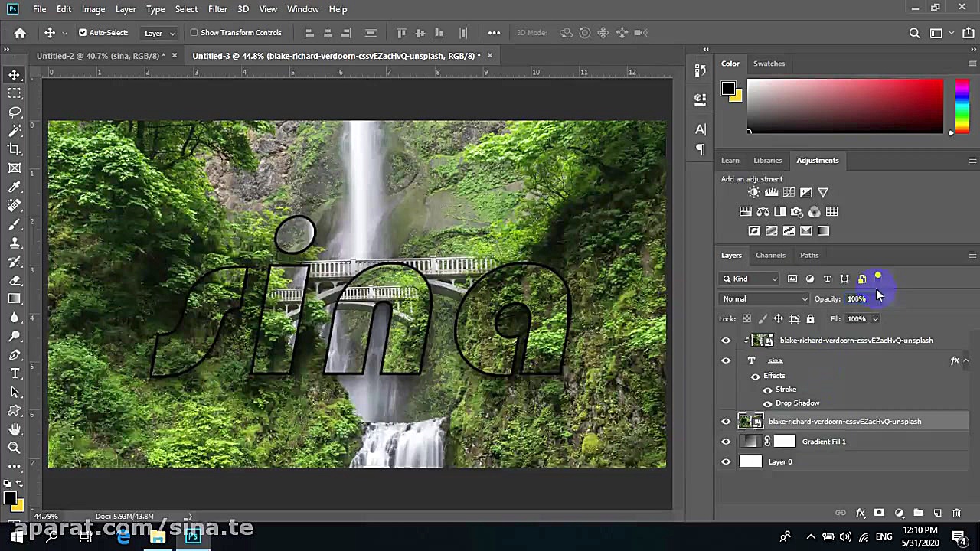Switch to the Channels tab
Screen dimensions: 980x551
pyautogui.click(x=770, y=256)
